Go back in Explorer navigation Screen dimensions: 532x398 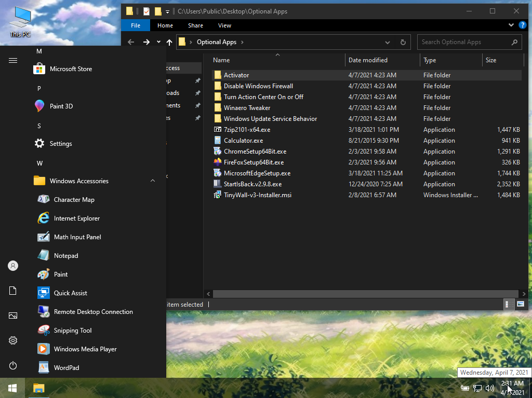point(131,42)
